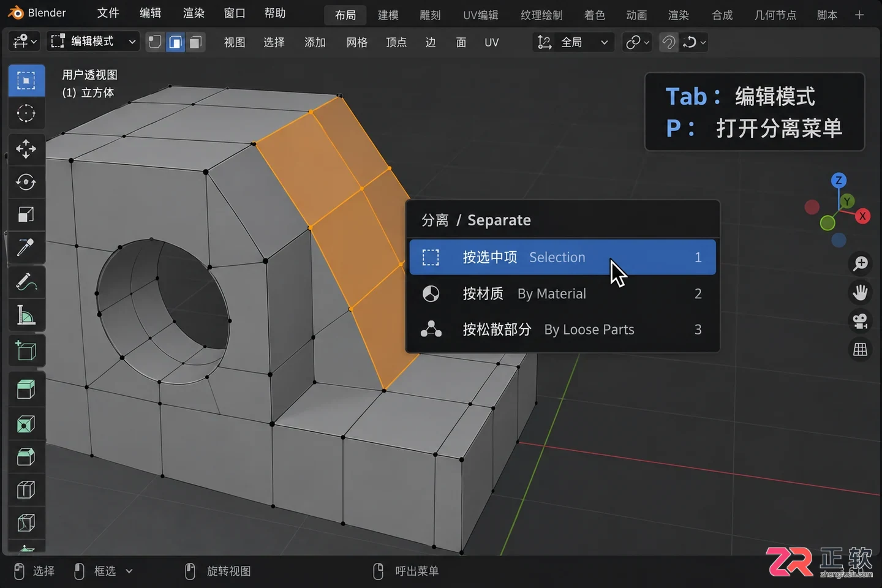
Task: Select the Bevel tool
Action: [26, 457]
